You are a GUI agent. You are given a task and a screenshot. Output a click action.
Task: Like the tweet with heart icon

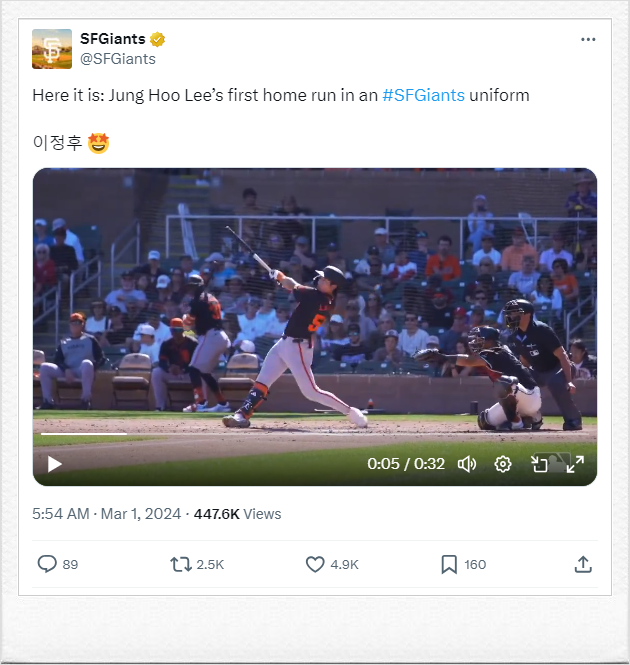coord(315,564)
